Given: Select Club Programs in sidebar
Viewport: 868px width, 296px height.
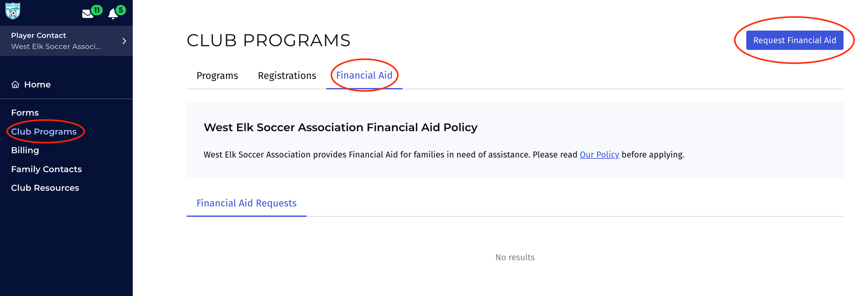Looking at the screenshot, I should pyautogui.click(x=44, y=132).
